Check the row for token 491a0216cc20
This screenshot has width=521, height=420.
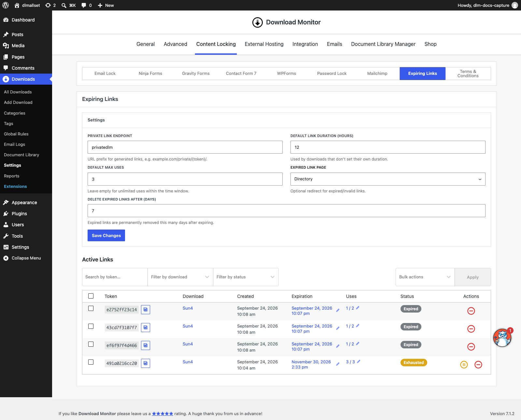click(x=91, y=362)
